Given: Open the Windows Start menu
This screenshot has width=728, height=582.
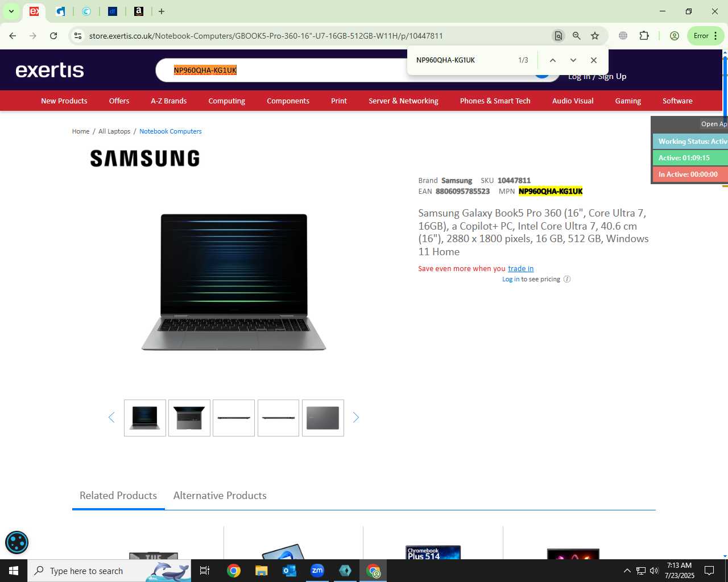Looking at the screenshot, I should (x=14, y=571).
